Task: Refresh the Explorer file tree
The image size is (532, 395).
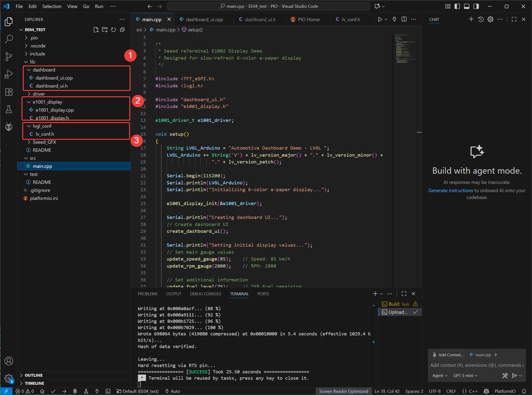Action: pyautogui.click(x=113, y=30)
